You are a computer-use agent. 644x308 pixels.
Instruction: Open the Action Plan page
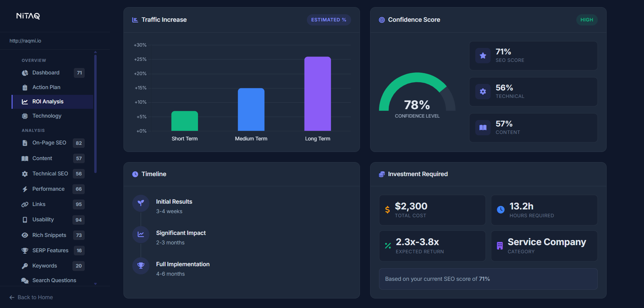(x=53, y=87)
